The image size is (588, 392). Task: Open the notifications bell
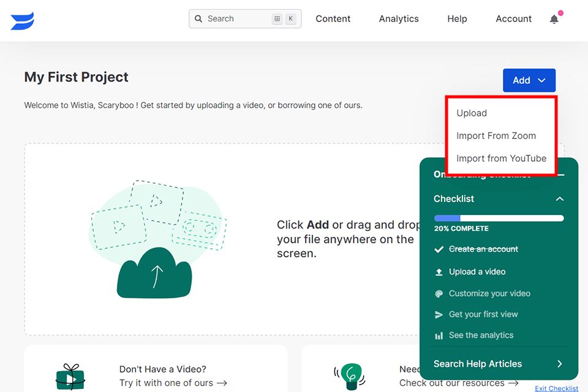(x=554, y=19)
